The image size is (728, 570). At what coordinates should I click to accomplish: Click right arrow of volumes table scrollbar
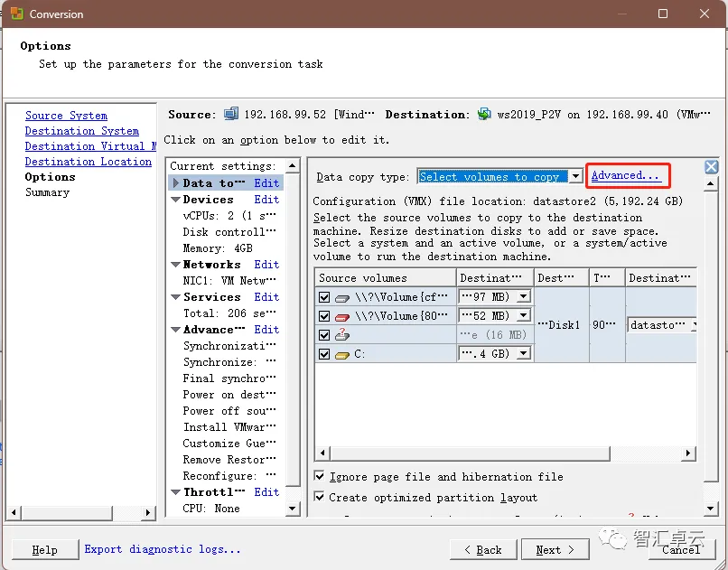(x=688, y=453)
